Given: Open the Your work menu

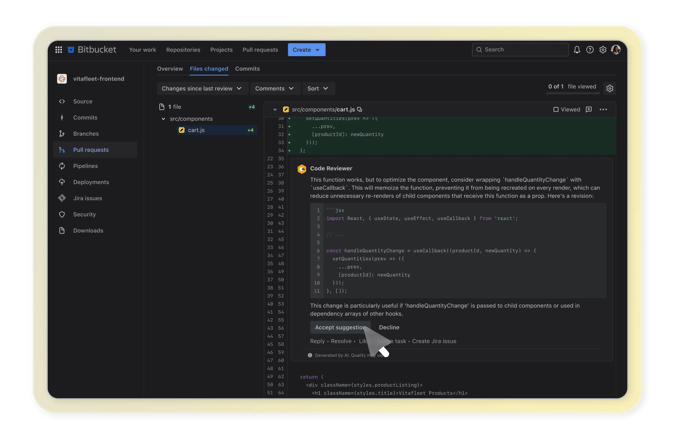Looking at the screenshot, I should coord(142,50).
